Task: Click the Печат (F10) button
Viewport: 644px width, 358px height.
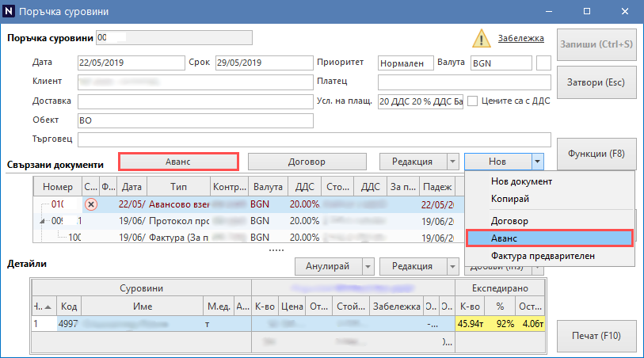Action: (596, 336)
